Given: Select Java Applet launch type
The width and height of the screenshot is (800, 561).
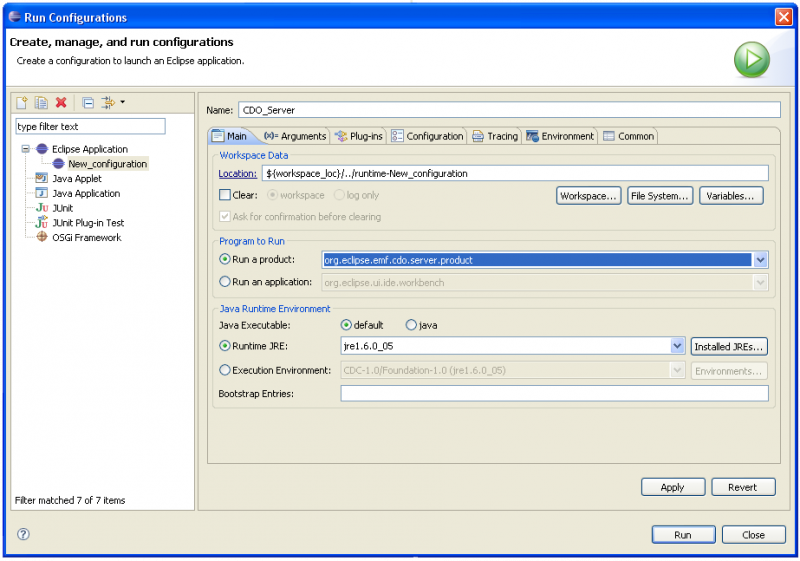Looking at the screenshot, I should click(x=77, y=178).
